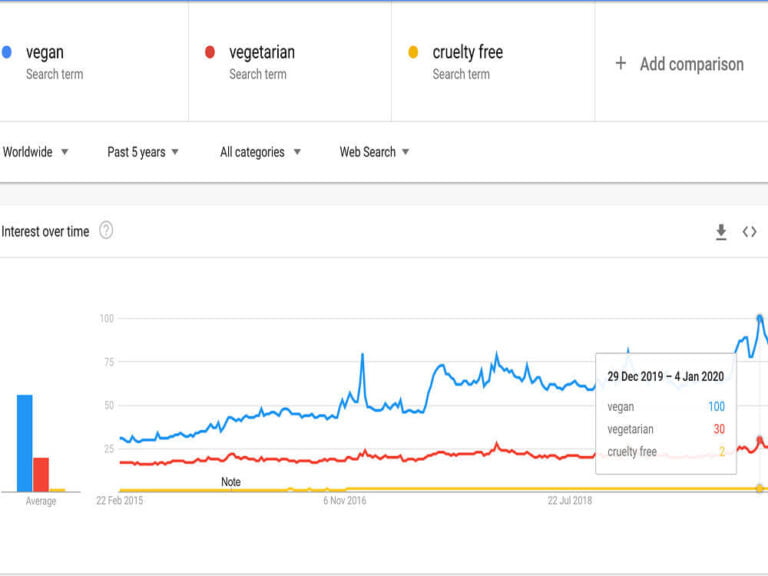Click the vegan peak data point marker

[760, 318]
